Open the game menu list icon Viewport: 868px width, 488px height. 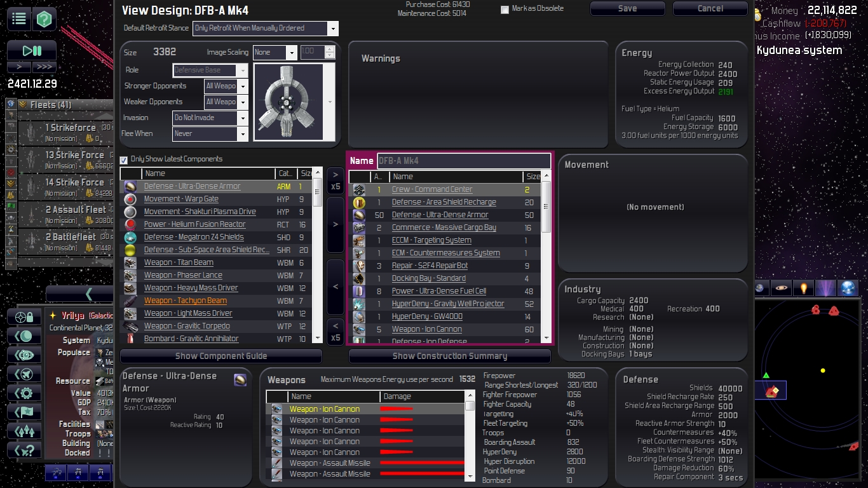pos(19,18)
